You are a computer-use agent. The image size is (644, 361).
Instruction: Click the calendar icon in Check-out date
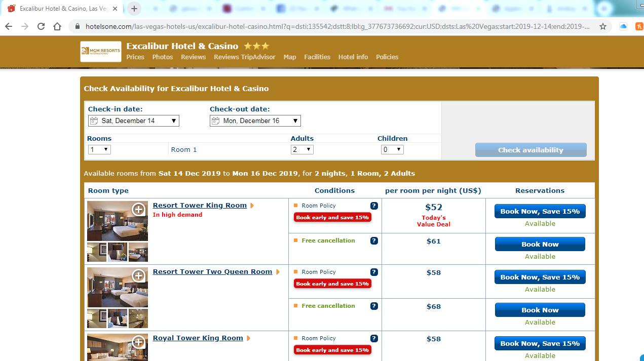[215, 121]
